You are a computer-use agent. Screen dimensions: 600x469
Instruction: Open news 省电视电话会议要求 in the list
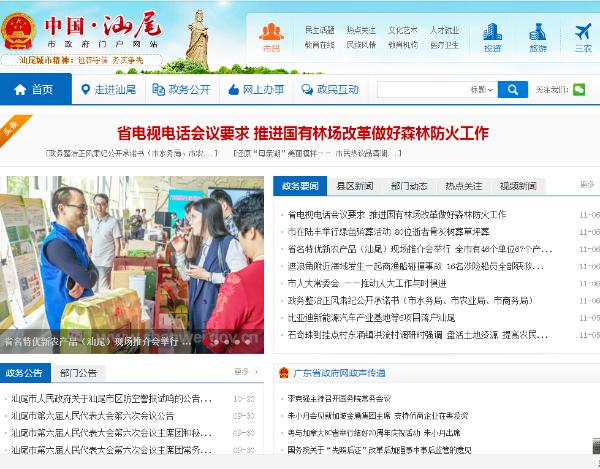click(397, 215)
